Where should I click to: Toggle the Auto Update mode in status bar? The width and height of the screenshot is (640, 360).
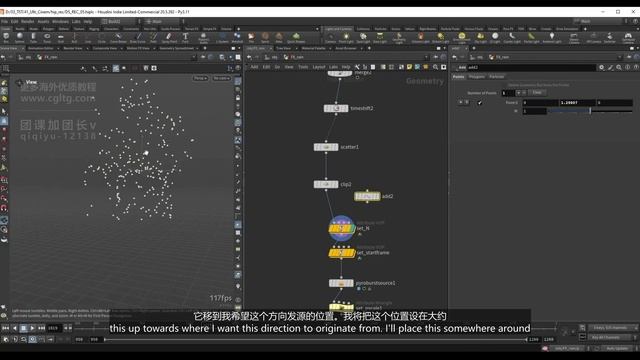tap(617, 349)
